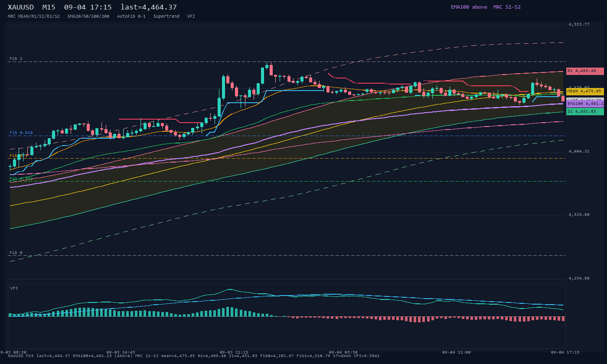Click the 09-03 08:30 time axis label
The image size is (607, 364).
[13, 352]
